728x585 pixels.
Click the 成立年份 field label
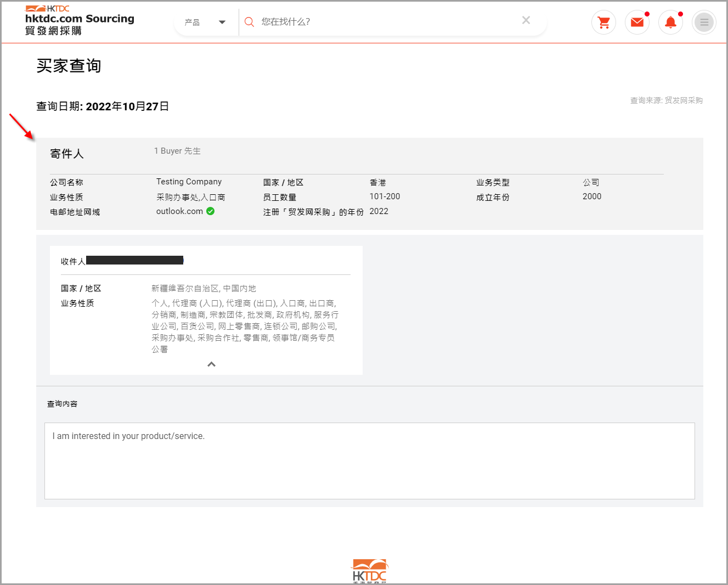(x=493, y=197)
